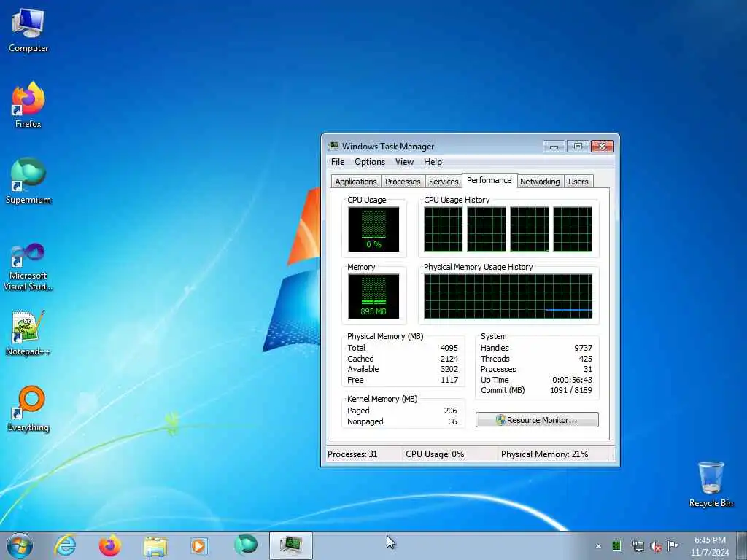Click the Nonpaged value 36
Viewport: 747px width, 560px height.
tap(452, 421)
